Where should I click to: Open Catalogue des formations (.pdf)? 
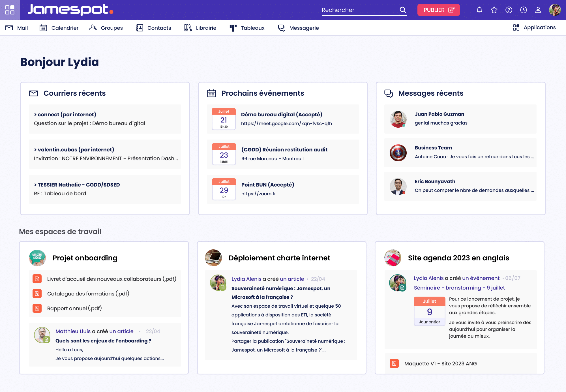click(88, 294)
